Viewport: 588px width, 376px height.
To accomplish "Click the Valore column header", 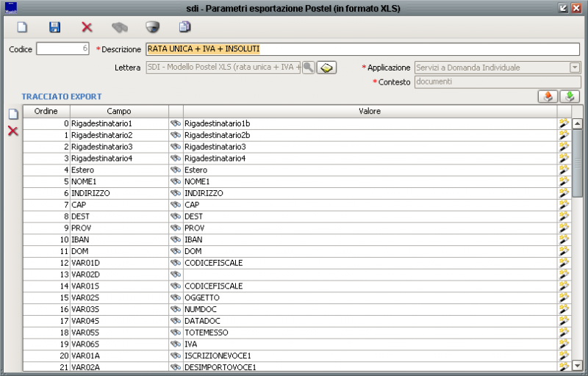I will [x=369, y=111].
